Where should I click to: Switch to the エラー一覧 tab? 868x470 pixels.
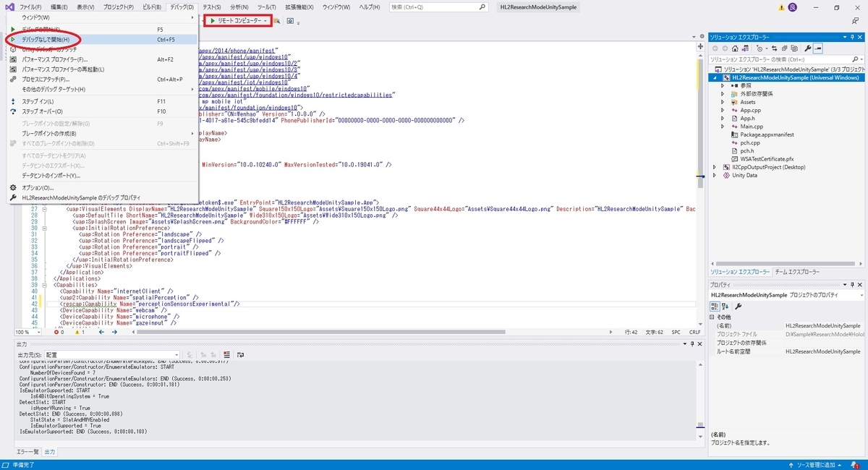point(27,451)
